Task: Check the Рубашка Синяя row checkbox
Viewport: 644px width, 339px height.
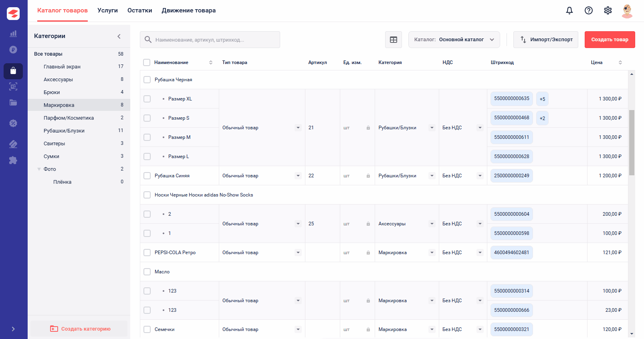Action: click(x=147, y=176)
